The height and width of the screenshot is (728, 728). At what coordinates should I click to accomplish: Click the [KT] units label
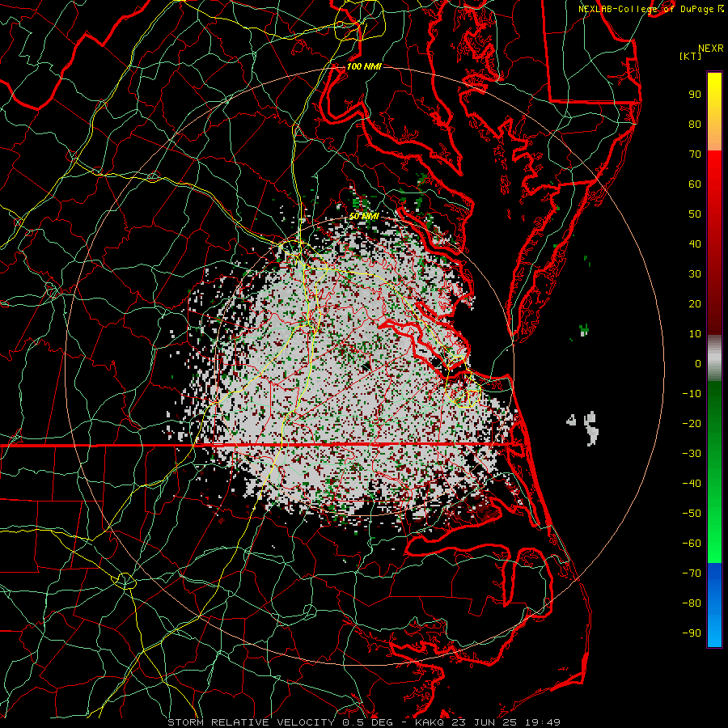(x=690, y=56)
